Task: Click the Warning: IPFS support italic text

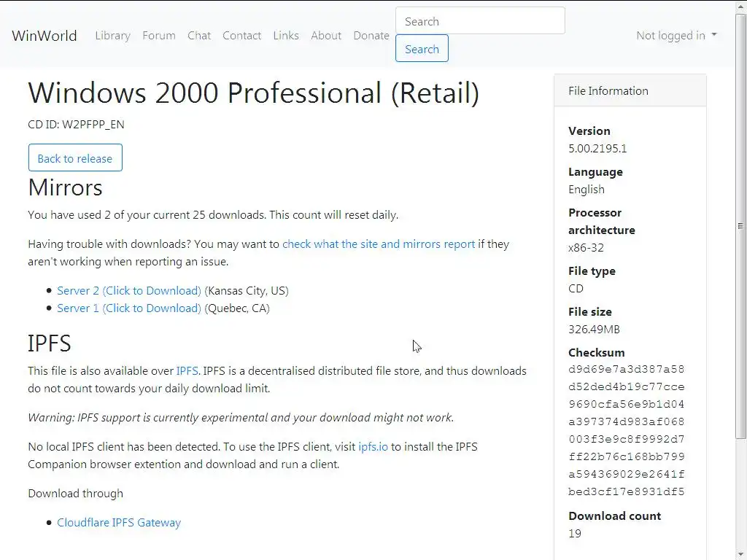Action: [x=241, y=418]
